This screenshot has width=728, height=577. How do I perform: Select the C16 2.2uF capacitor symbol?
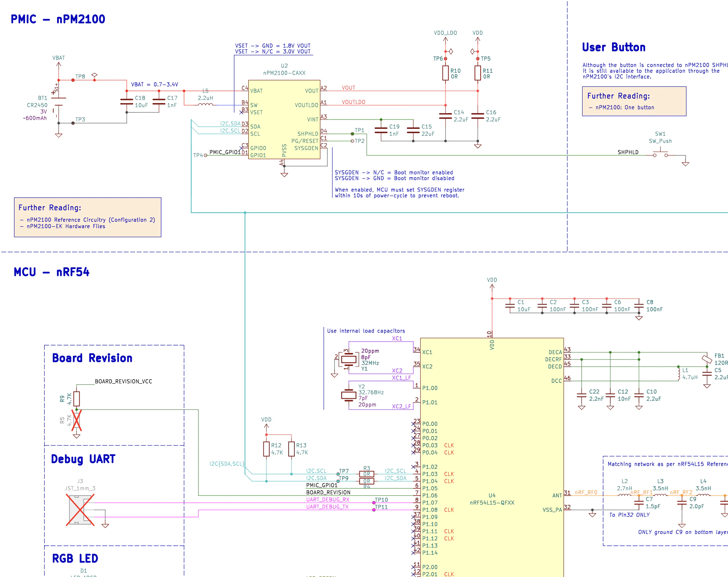point(478,116)
